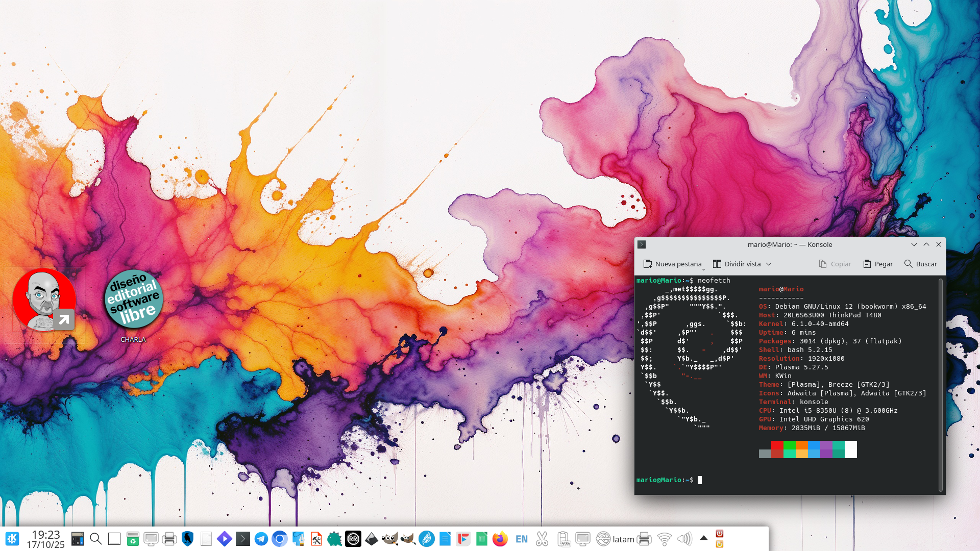The height and width of the screenshot is (551, 980).
Task: Click Buscar in Konsole toolbar
Action: tap(921, 264)
